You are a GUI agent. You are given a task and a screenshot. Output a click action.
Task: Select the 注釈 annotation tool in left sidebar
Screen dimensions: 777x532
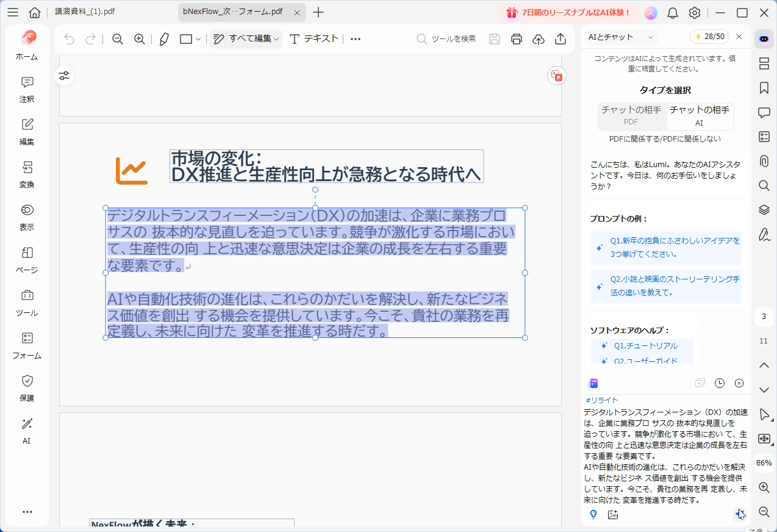click(x=26, y=90)
